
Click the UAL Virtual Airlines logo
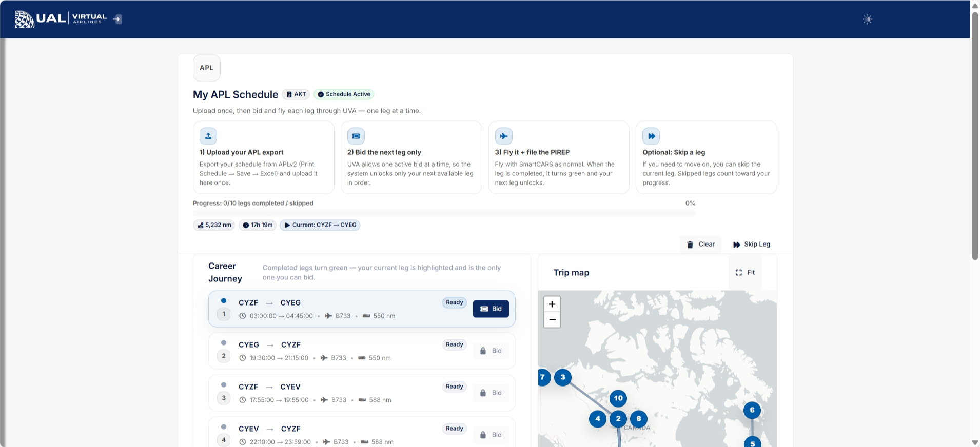pos(61,19)
